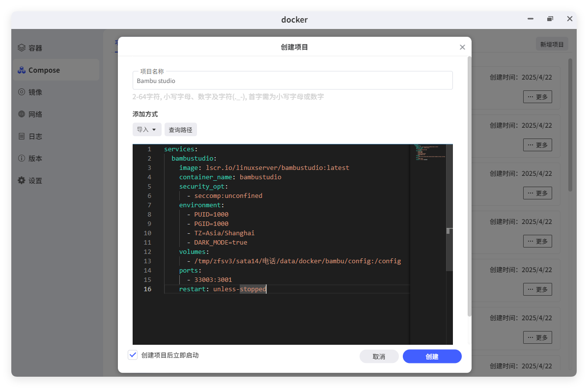Click line number 16 in the gutter
The height and width of the screenshot is (388, 588).
point(147,289)
